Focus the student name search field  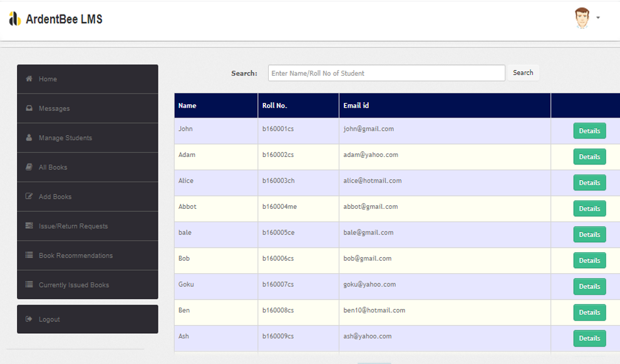click(x=386, y=73)
